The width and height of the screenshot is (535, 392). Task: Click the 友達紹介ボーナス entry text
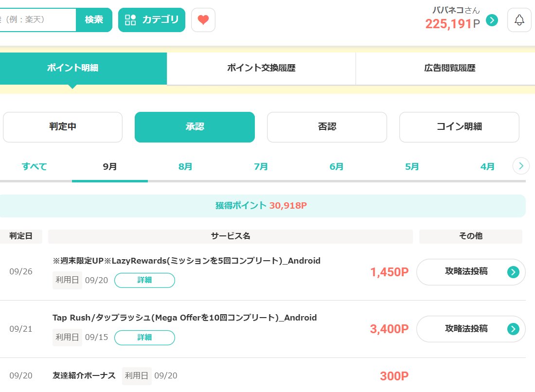(x=84, y=375)
